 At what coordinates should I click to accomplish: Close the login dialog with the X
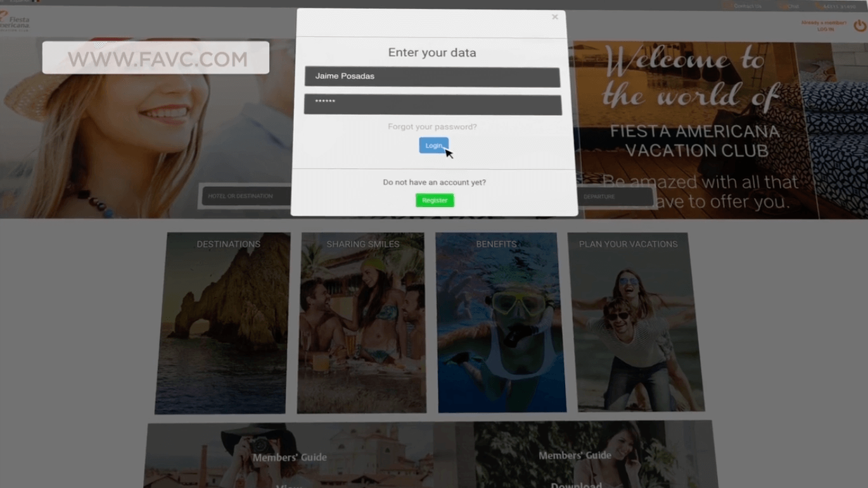click(x=555, y=17)
